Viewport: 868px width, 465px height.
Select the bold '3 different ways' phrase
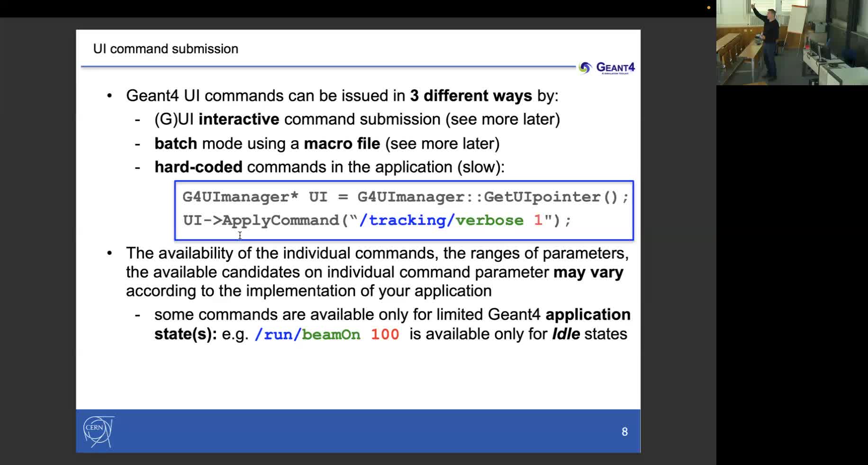click(470, 95)
